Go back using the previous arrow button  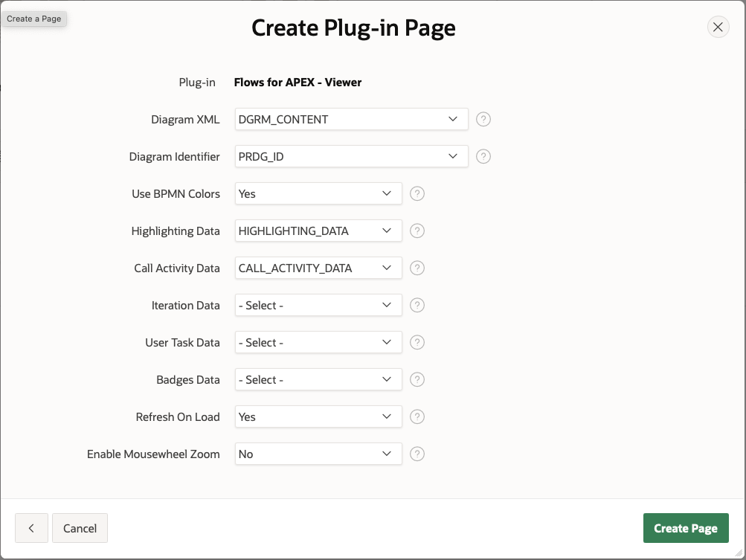(31, 528)
